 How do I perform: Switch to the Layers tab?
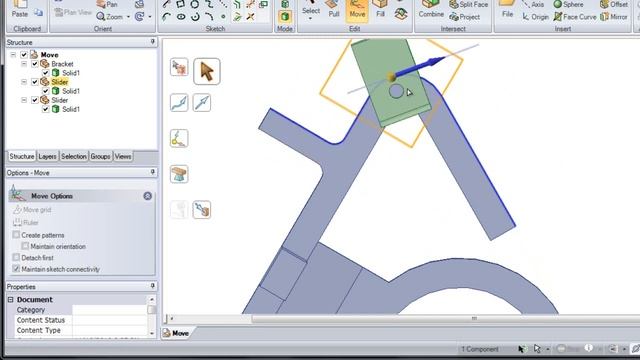click(x=47, y=156)
